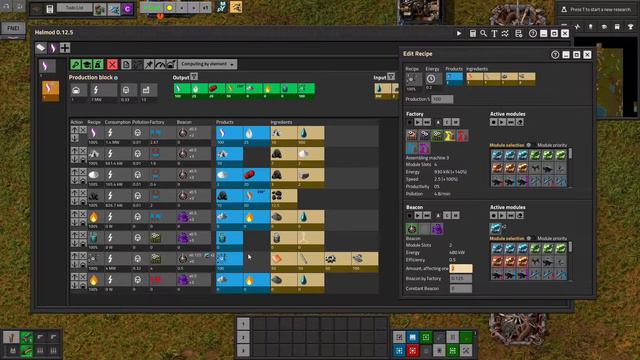This screenshot has height=360, width=640.
Task: Select purple beacon entity icon
Action: tap(437, 229)
